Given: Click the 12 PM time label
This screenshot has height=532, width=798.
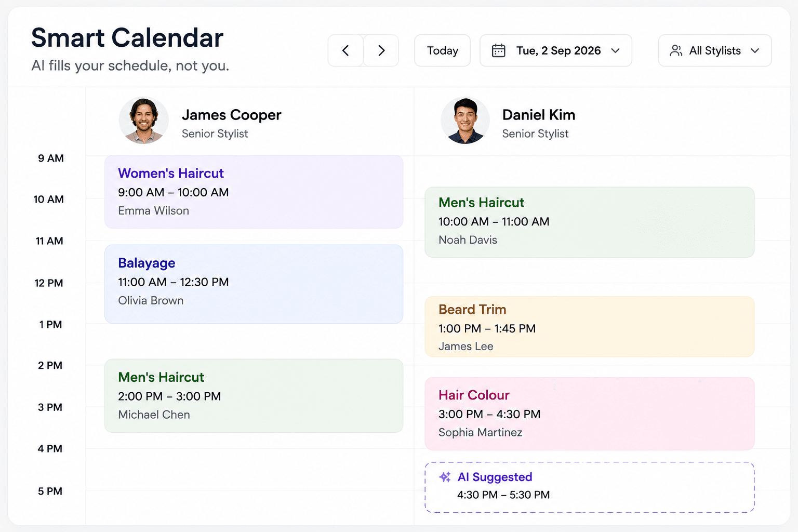Looking at the screenshot, I should [x=49, y=283].
